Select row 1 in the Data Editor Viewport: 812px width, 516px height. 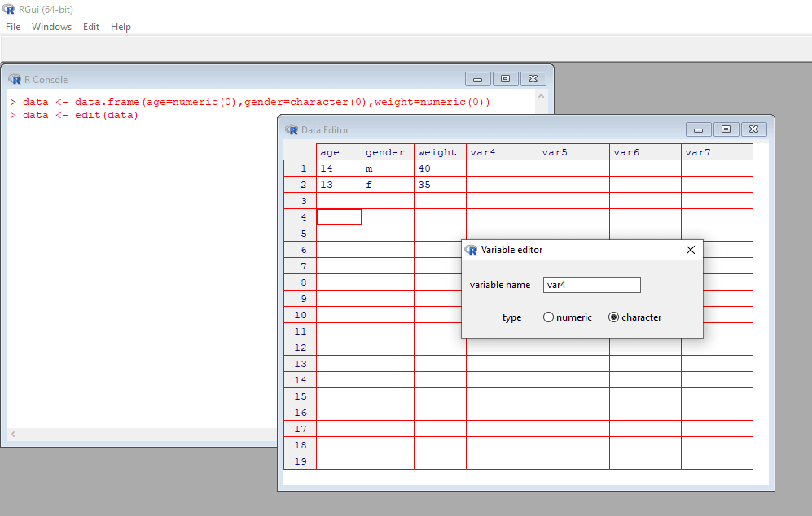(x=300, y=168)
